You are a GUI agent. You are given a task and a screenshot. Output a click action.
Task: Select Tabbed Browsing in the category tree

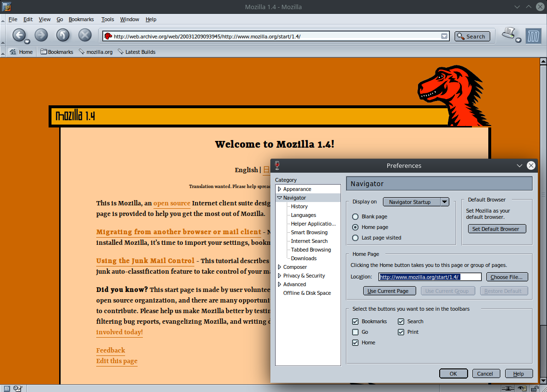[311, 250]
